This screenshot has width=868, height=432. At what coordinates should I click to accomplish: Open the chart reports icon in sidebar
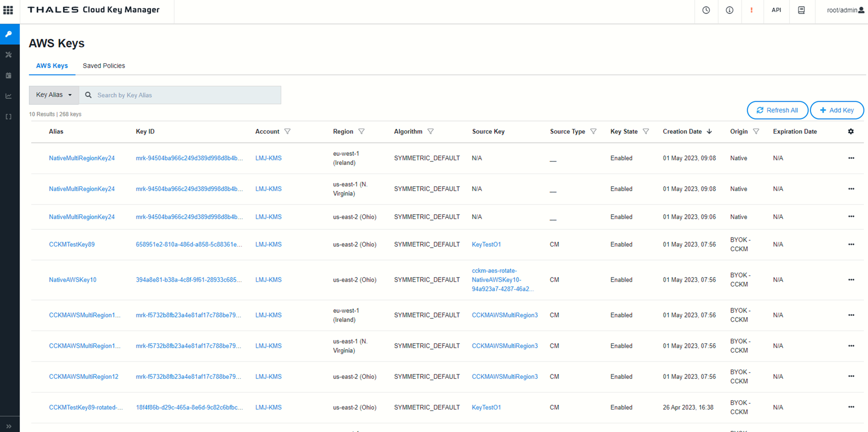click(9, 96)
